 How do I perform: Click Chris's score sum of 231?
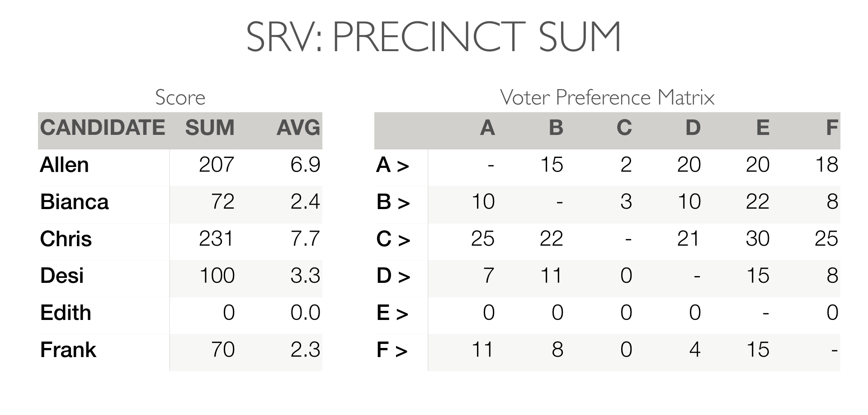click(x=217, y=239)
